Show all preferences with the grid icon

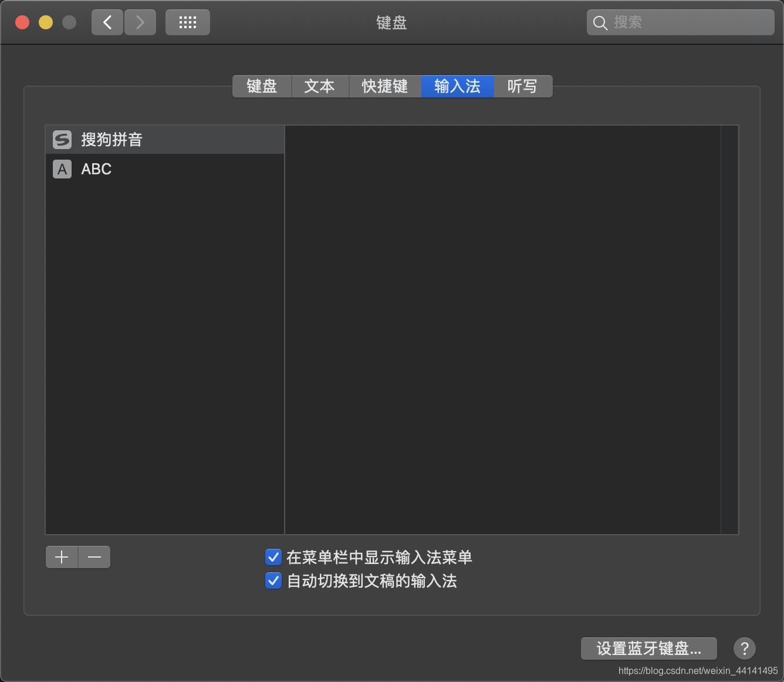click(187, 22)
